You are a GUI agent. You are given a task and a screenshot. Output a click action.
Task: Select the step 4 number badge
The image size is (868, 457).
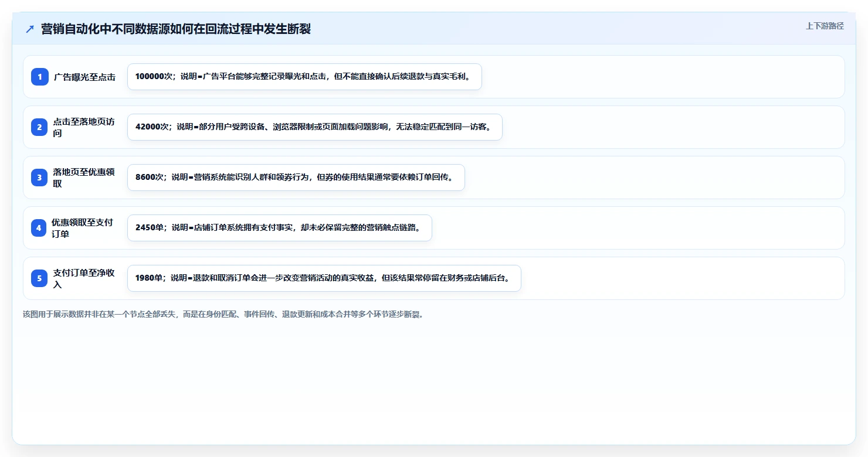pos(39,228)
